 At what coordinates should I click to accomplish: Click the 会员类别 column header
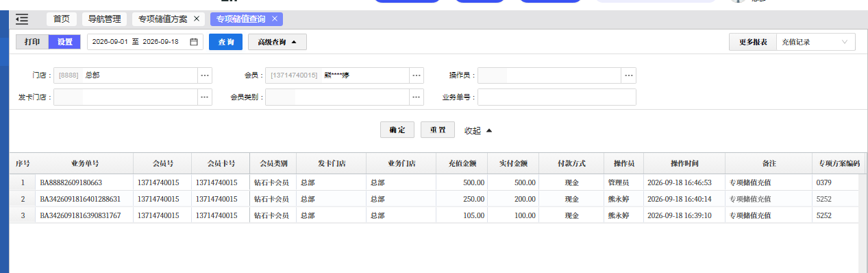[x=273, y=163]
